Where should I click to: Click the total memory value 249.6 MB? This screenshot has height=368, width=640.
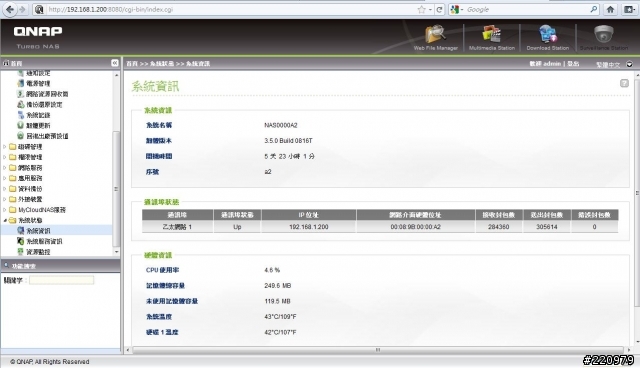tap(278, 286)
